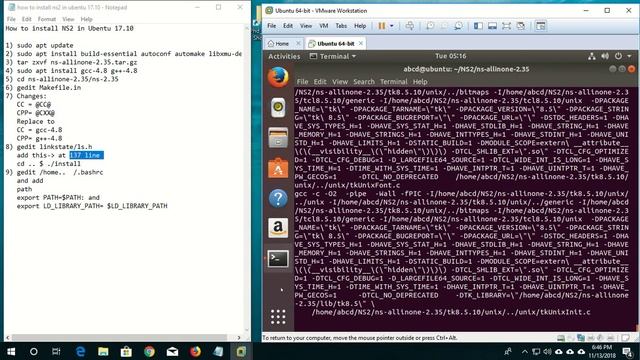This screenshot has width=640, height=360.
Task: Open Task View on the Windows taskbar
Action: pos(56,351)
